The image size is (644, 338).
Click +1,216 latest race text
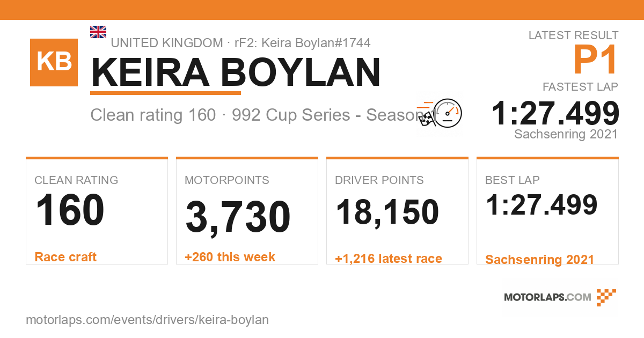coord(389,259)
